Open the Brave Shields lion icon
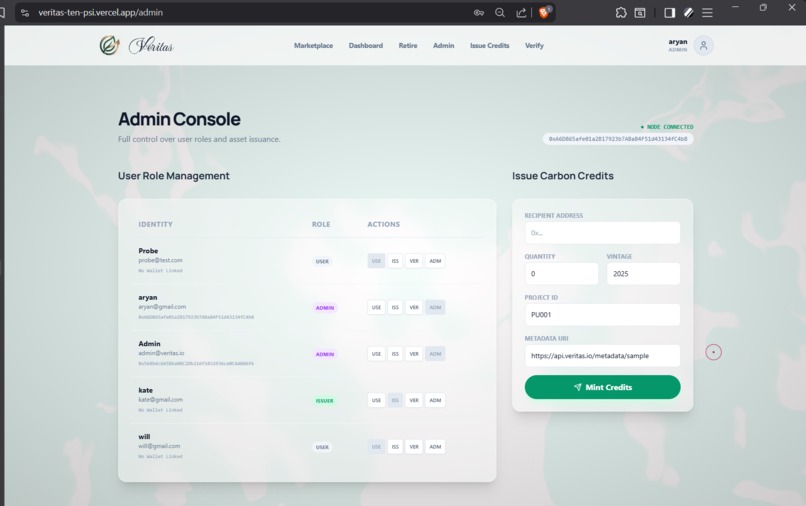 pos(544,12)
